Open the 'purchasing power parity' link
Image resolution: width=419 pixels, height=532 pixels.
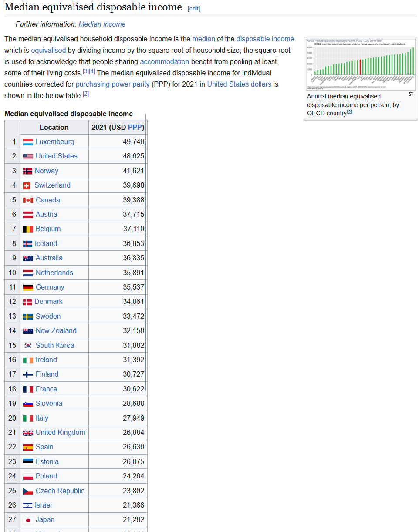coord(112,84)
